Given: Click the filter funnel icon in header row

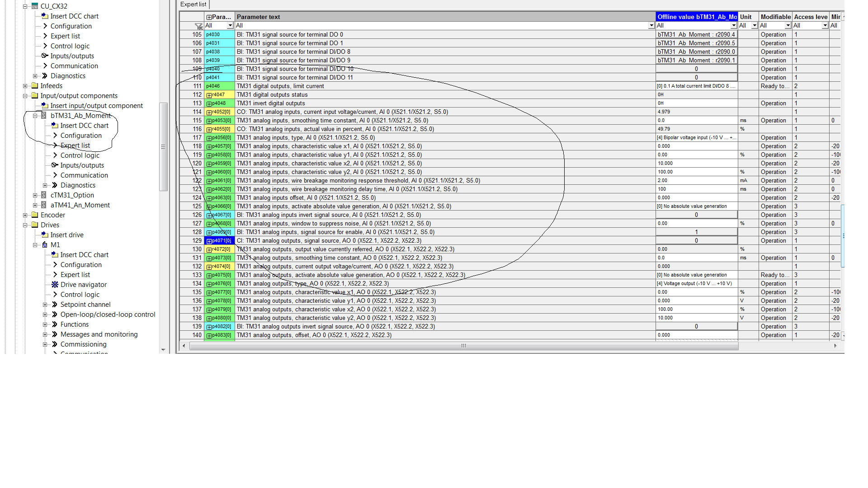Looking at the screenshot, I should pos(198,26).
